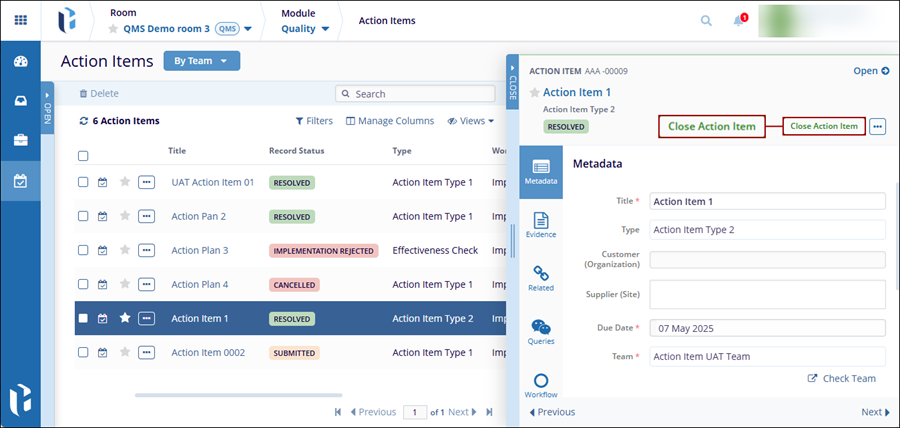Image resolution: width=900 pixels, height=428 pixels.
Task: Open the inbox tray icon in sidebar
Action: (20, 100)
